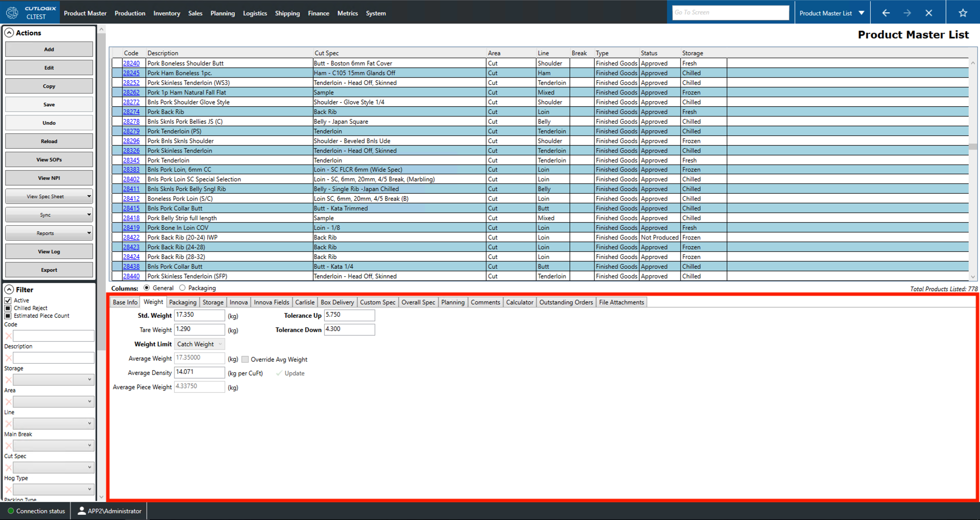Click the Go To Screen search field
980x520 pixels.
pos(730,12)
